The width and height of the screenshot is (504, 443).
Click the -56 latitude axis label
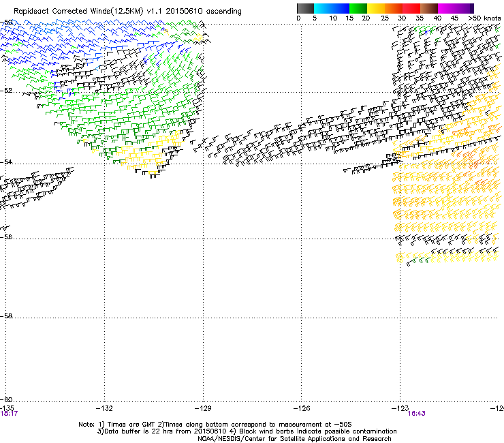(6, 237)
